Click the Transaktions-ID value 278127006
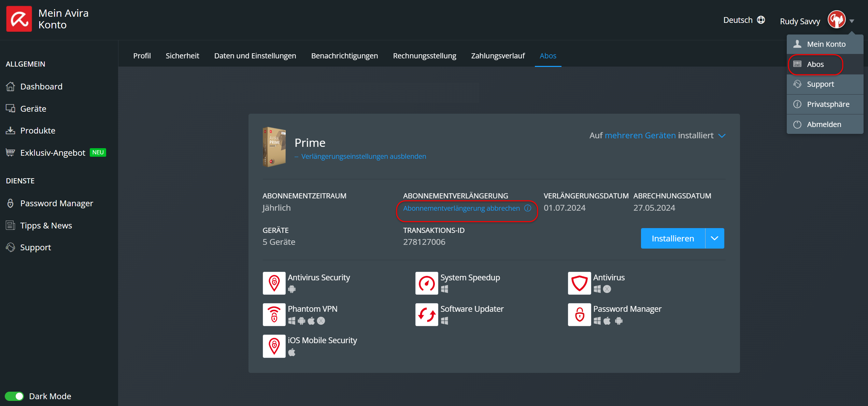Image resolution: width=868 pixels, height=406 pixels. 424,242
